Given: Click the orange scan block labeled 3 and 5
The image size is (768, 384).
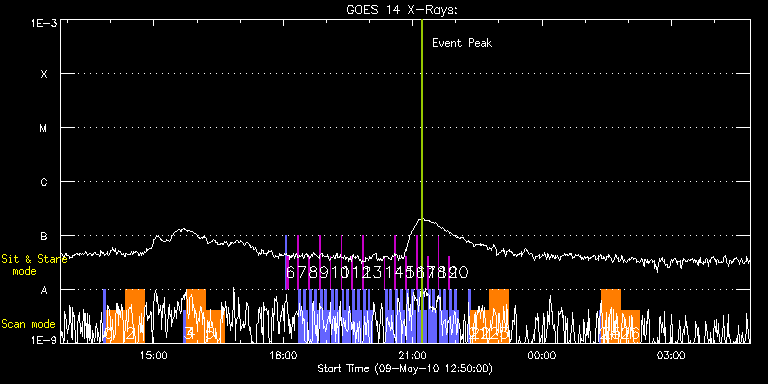Looking at the screenshot, I should [x=205, y=316].
